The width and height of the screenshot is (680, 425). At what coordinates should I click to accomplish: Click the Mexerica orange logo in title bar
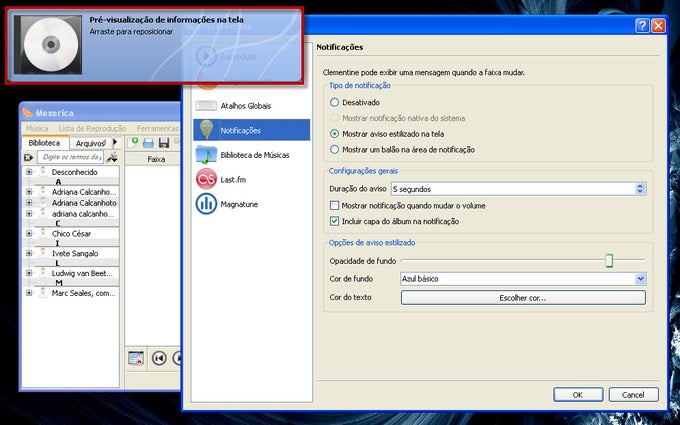coord(28,112)
